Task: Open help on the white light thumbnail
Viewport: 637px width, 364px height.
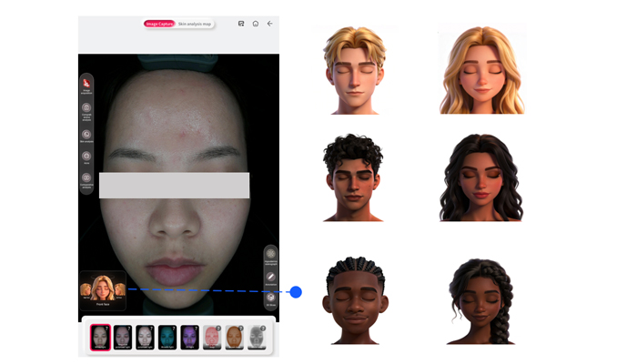Action: pos(106,329)
